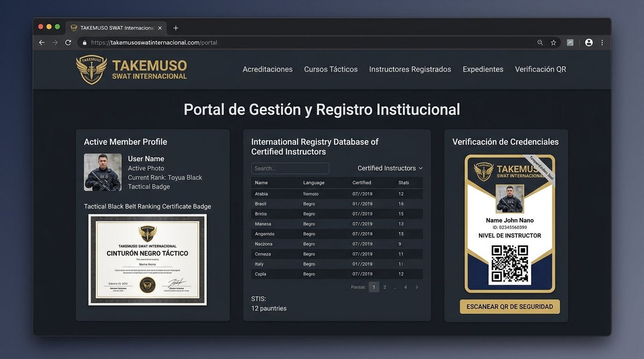Image resolution: width=644 pixels, height=359 pixels.
Task: Open the browser three-dot menu
Action: pos(602,43)
